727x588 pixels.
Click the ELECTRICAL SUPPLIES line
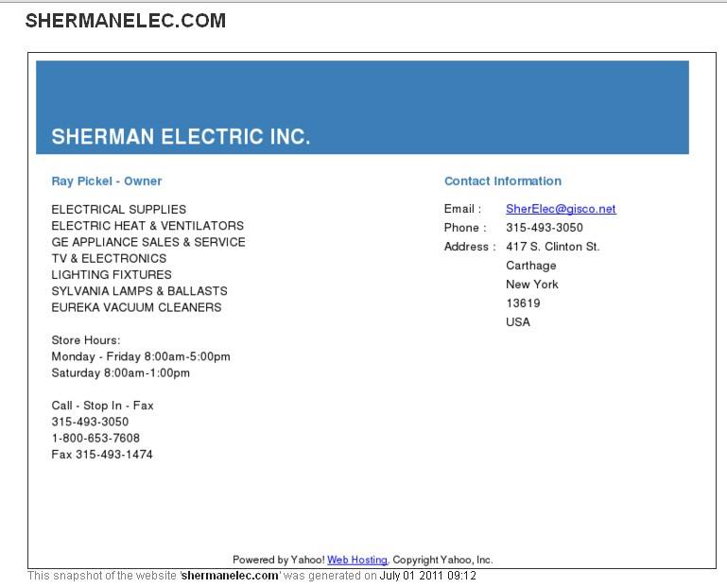[x=119, y=210]
